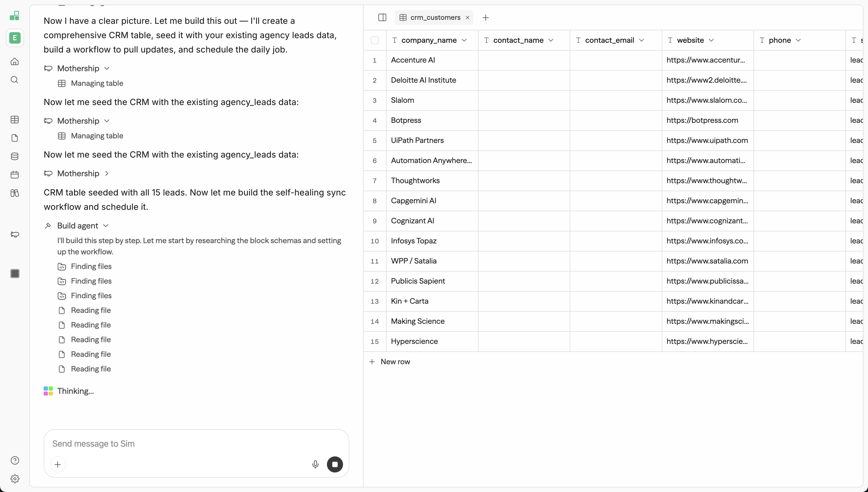Viewport: 868px width, 492px height.
Task: Open the Knowledge base database icon
Action: (15, 156)
